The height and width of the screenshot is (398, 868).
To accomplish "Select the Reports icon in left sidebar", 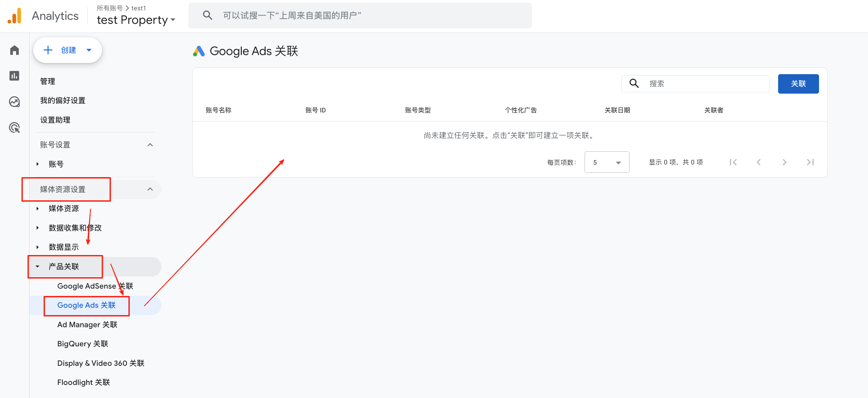I will coord(14,76).
